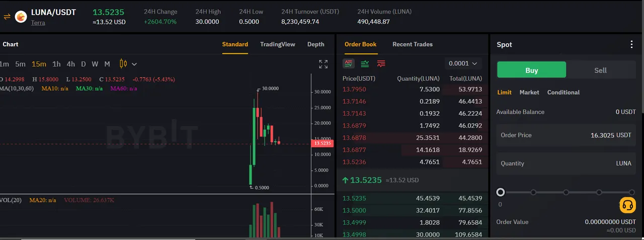Switch to the Standard chart tab
Viewport: 644px width, 240px height.
click(235, 44)
